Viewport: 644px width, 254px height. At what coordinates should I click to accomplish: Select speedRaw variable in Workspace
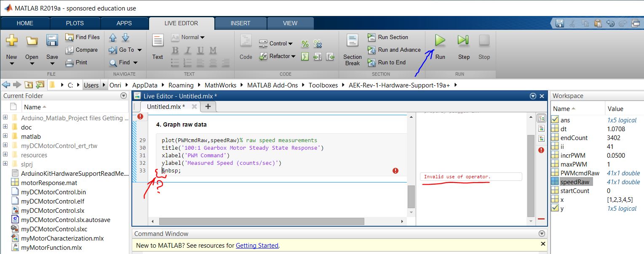575,182
